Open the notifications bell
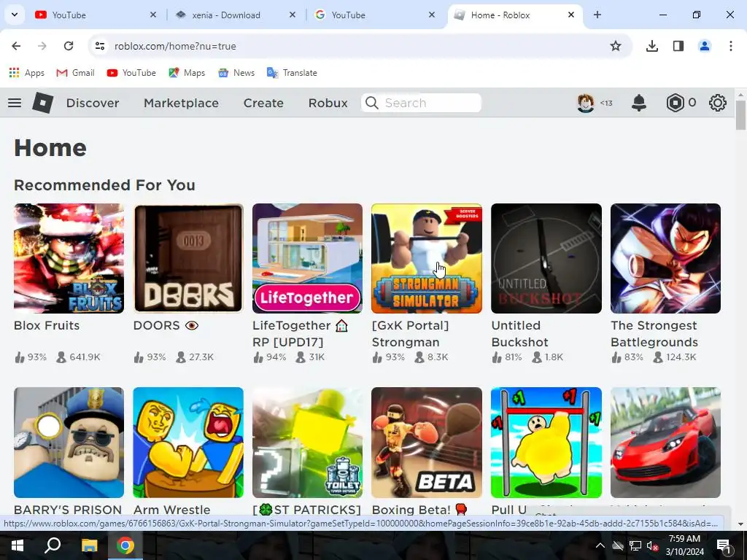 click(x=639, y=103)
